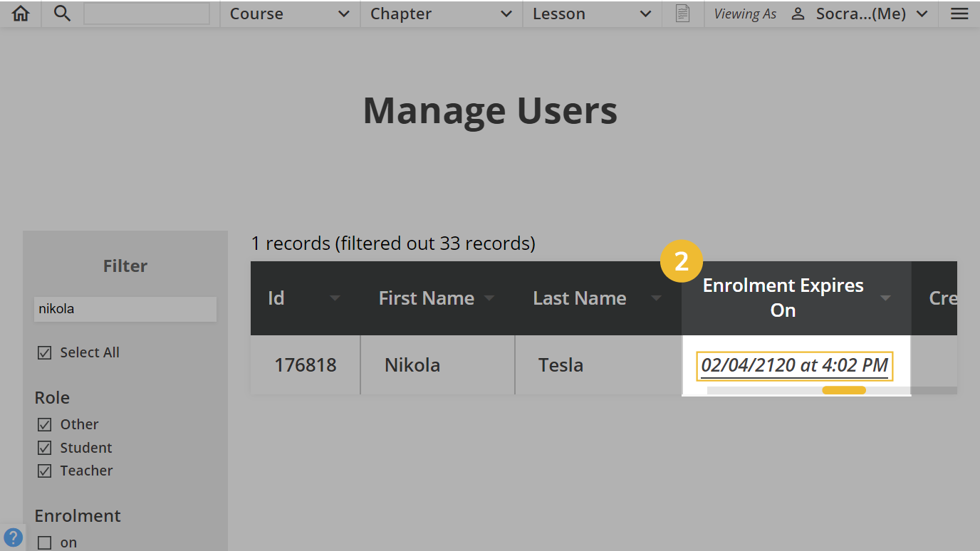
Task: Click the Enrolment filter section label
Action: pos(78,516)
